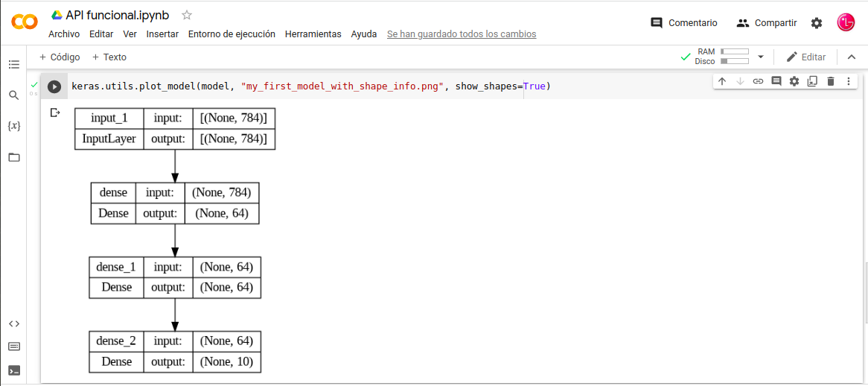Open the Herramientas menu
The image size is (868, 386).
[x=313, y=34]
